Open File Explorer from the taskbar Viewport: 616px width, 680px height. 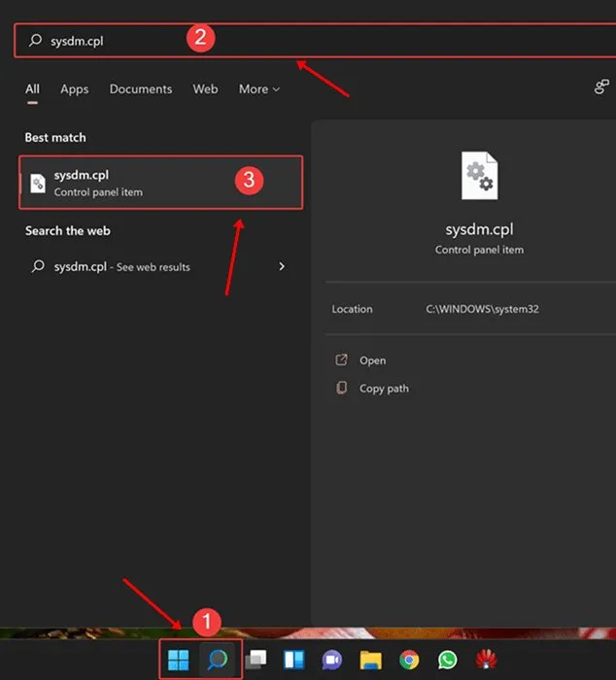pyautogui.click(x=370, y=661)
